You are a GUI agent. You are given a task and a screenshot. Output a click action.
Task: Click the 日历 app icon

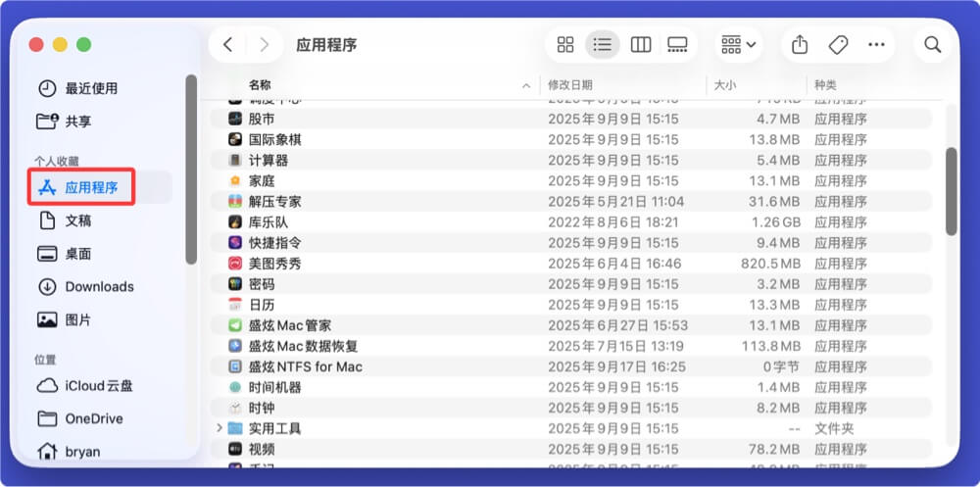coord(235,305)
